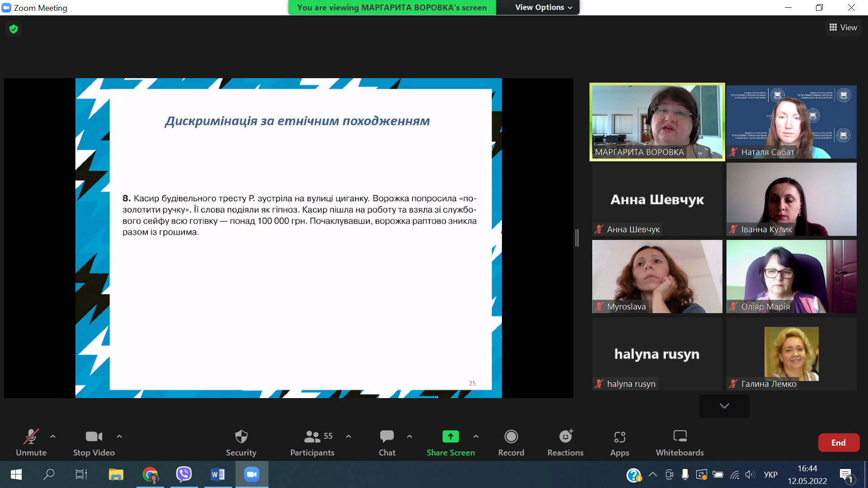Image resolution: width=868 pixels, height=488 pixels.
Task: Open the Security shield icon
Action: 241,436
